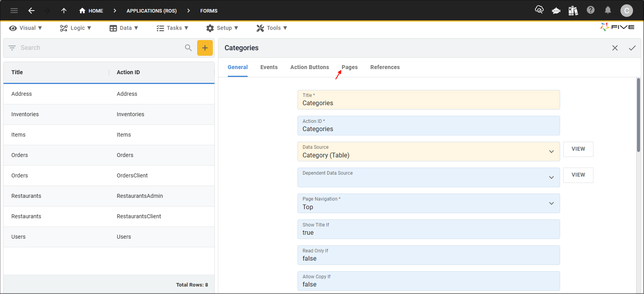644x294 pixels.
Task: Click the filter icon in search bar
Action: coord(12,48)
